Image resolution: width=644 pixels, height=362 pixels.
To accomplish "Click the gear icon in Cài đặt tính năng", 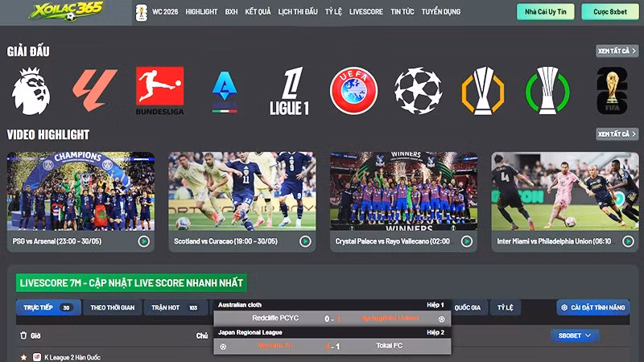I will point(564,307).
